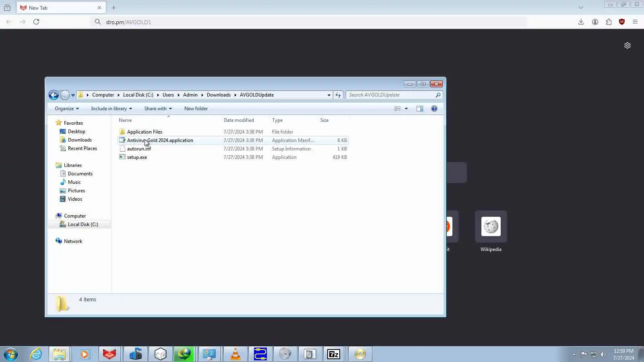Sort files by the Size column

point(334,120)
